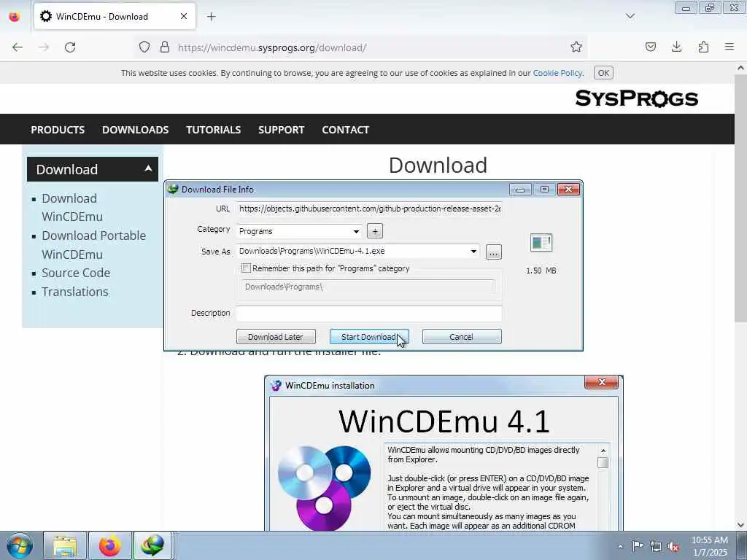This screenshot has height=560, width=747.
Task: Click the padlock site info icon
Action: pyautogui.click(x=165, y=47)
